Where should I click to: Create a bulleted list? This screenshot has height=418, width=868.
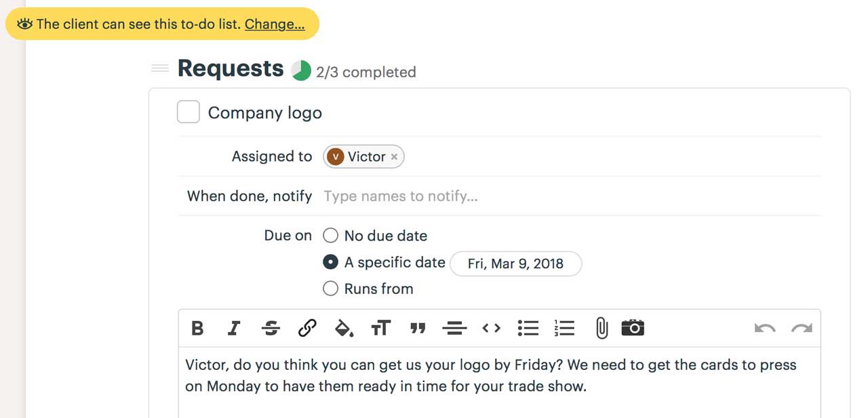(x=528, y=329)
